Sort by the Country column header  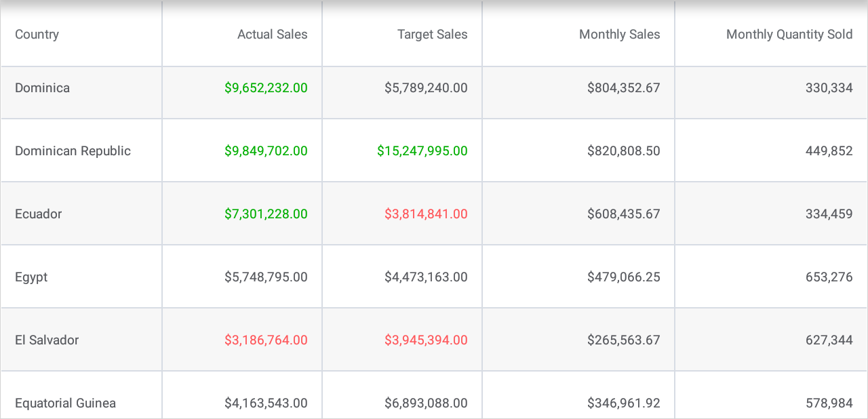click(37, 35)
